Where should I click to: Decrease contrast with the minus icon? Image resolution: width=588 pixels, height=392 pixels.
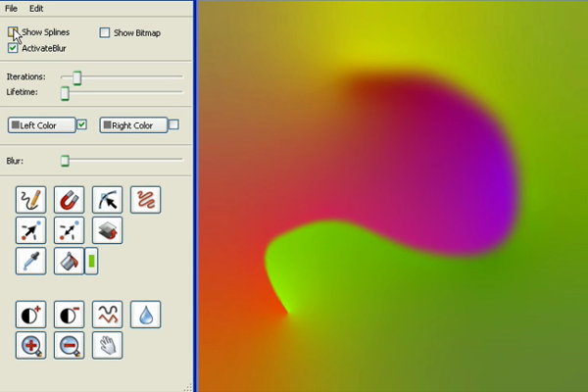click(69, 315)
